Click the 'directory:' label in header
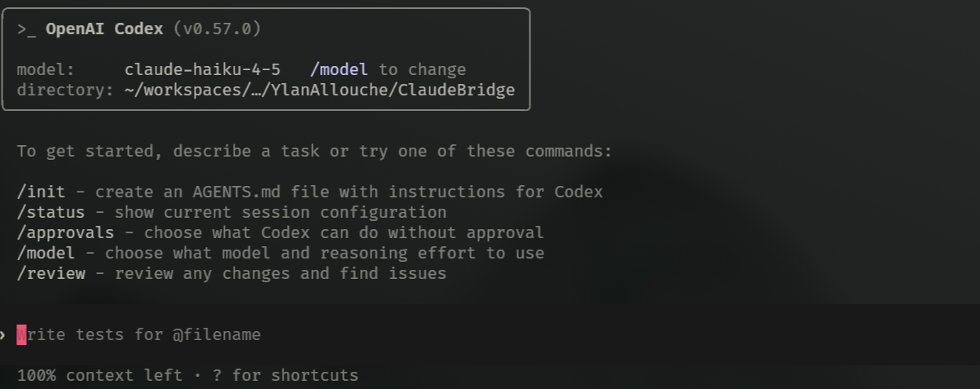Image resolution: width=980 pixels, height=389 pixels. [x=65, y=91]
